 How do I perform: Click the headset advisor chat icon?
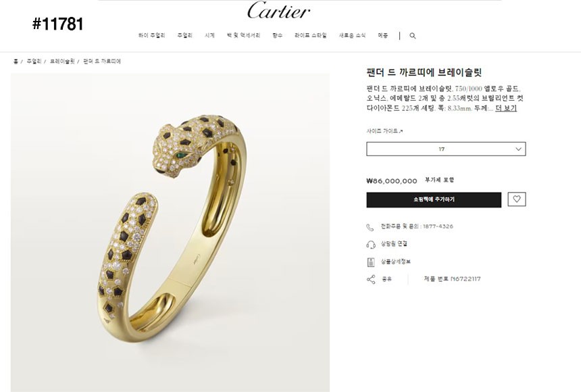370,245
